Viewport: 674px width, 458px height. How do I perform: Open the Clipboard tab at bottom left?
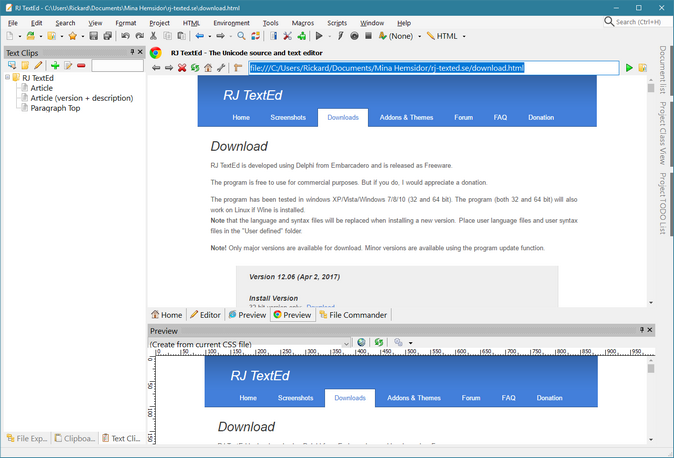coord(75,438)
